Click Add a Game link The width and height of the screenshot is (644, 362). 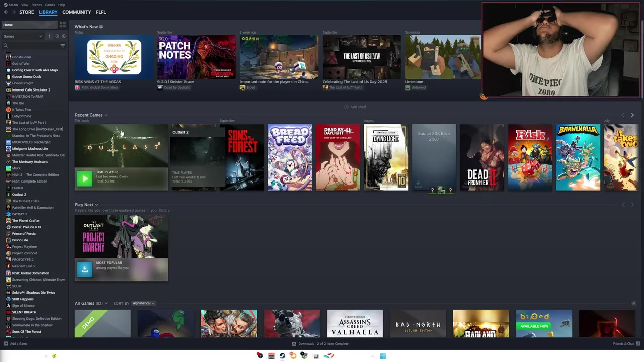(19, 344)
